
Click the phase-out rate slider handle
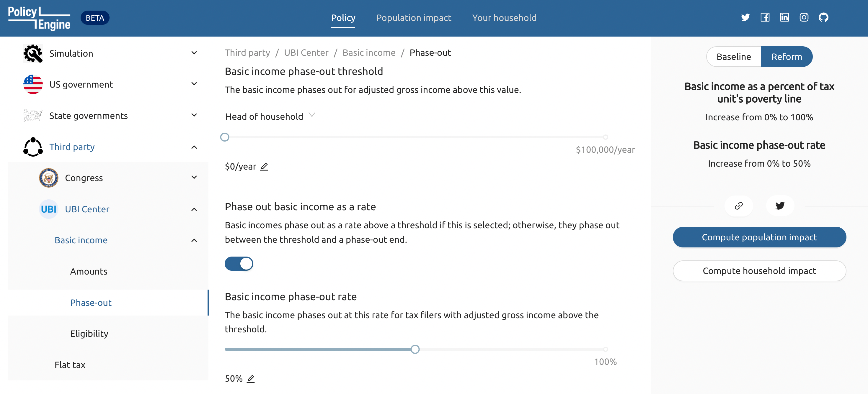click(415, 349)
